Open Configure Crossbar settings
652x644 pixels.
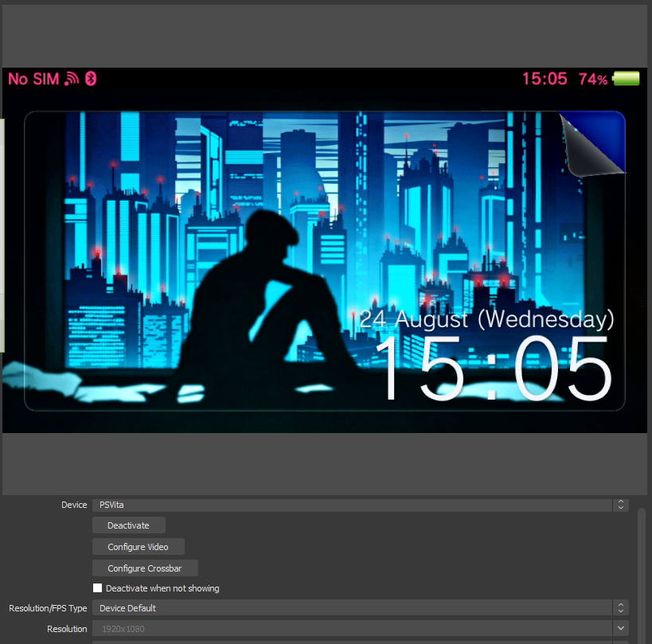(145, 568)
